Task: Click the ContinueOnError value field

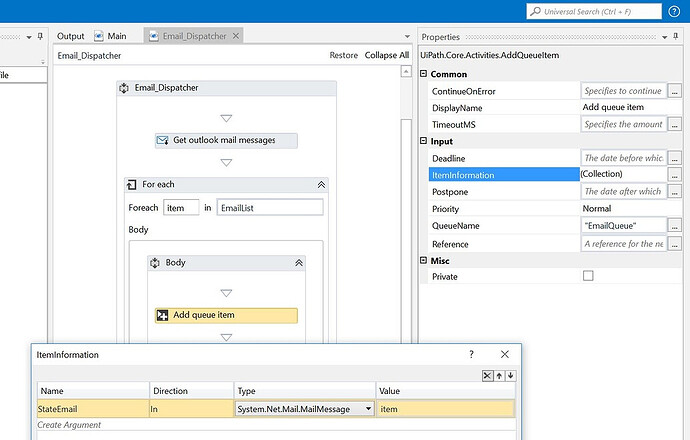Action: (x=623, y=91)
